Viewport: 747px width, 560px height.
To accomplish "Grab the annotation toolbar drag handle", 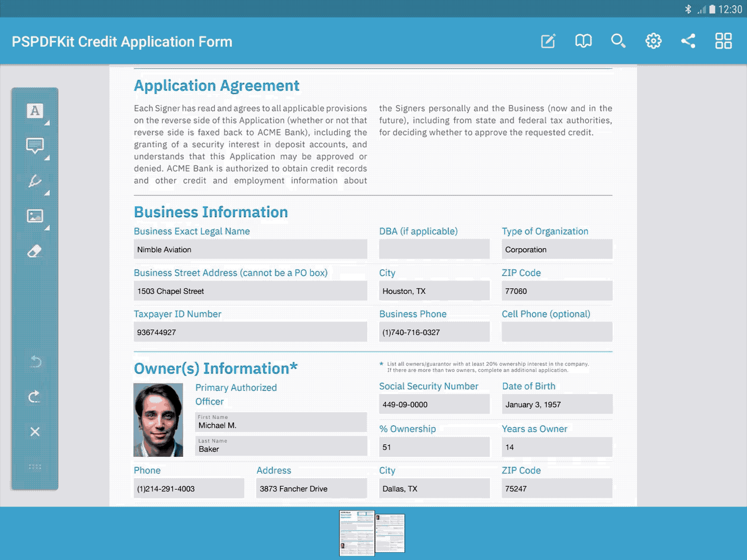I will point(35,467).
